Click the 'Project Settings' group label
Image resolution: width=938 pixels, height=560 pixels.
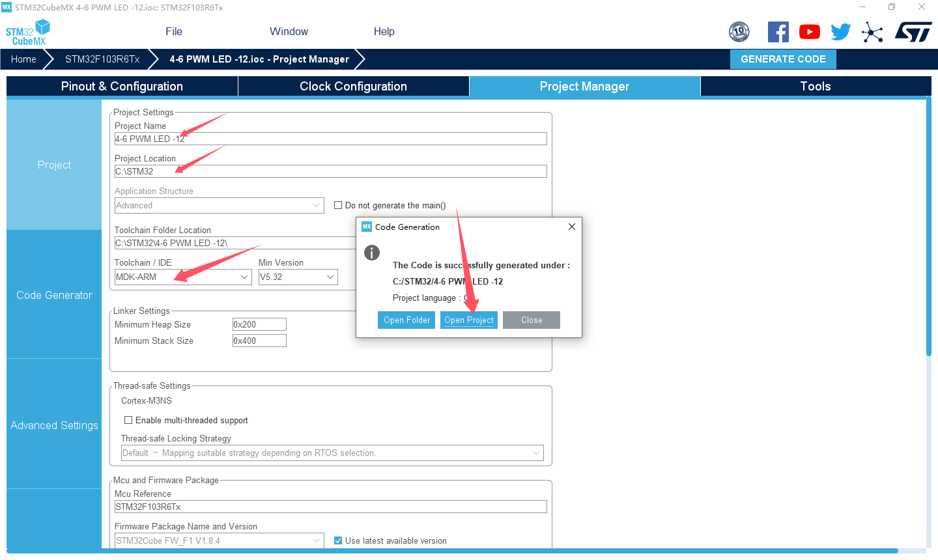tap(143, 112)
